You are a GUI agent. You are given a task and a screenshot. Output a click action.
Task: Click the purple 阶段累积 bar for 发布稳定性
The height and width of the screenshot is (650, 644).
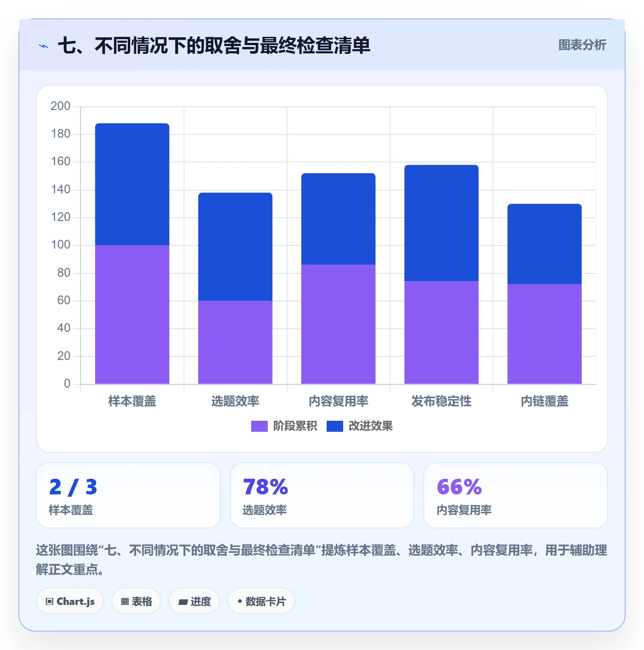tap(441, 332)
